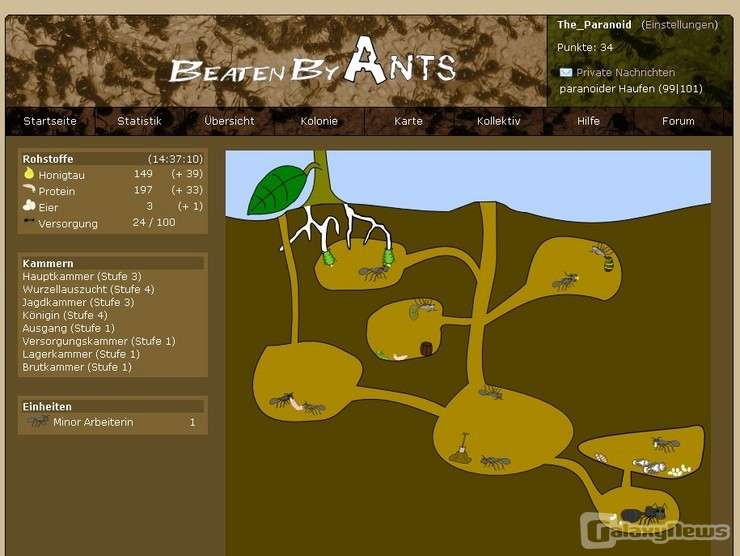The width and height of the screenshot is (740, 556).
Task: Click the Honigtau droplet icon
Action: coord(29,173)
